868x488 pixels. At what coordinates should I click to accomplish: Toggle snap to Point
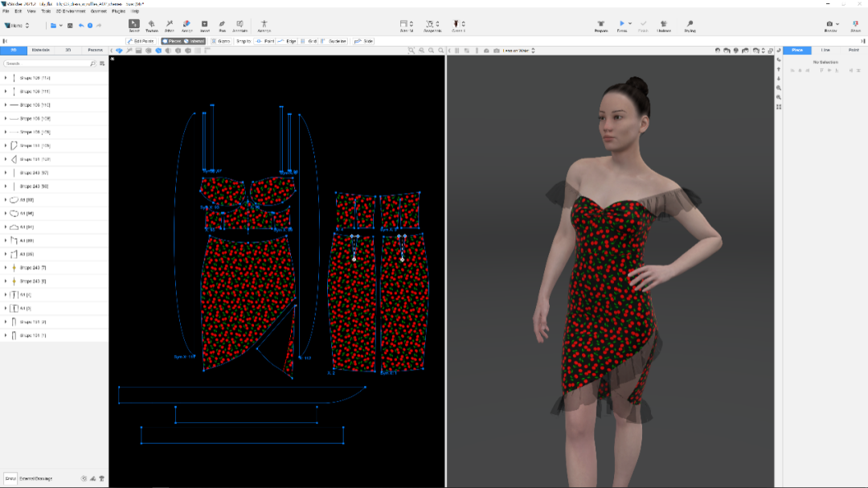[264, 40]
